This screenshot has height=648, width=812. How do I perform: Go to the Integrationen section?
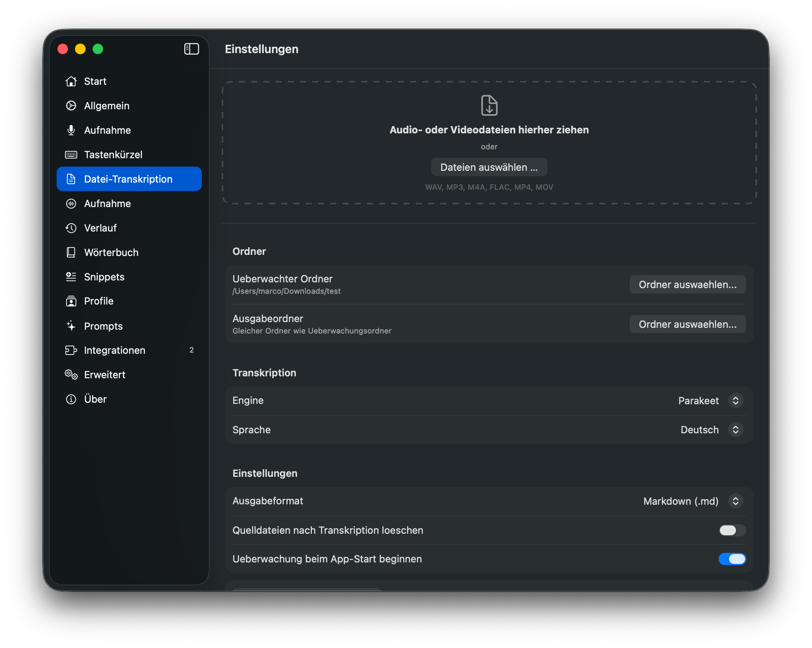[115, 350]
